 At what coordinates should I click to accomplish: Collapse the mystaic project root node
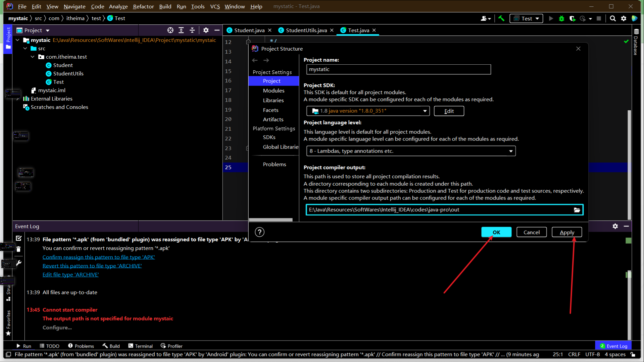17,40
